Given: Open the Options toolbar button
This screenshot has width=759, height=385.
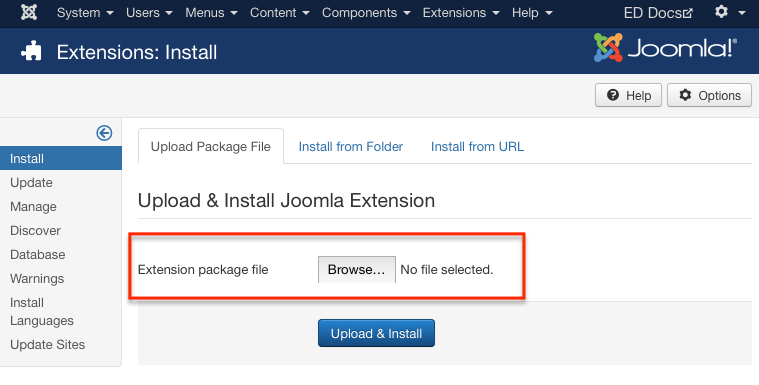Looking at the screenshot, I should pyautogui.click(x=710, y=95).
